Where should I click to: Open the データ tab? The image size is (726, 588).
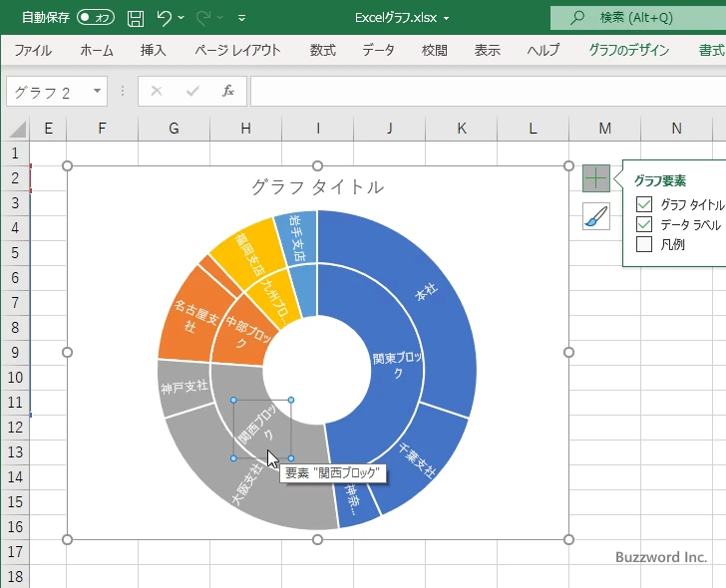[378, 50]
